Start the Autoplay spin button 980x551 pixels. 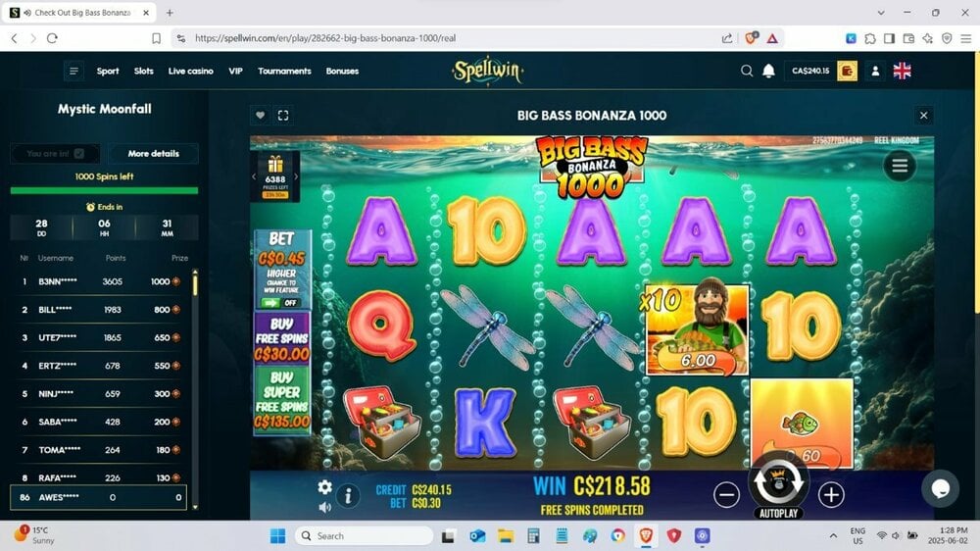778,484
